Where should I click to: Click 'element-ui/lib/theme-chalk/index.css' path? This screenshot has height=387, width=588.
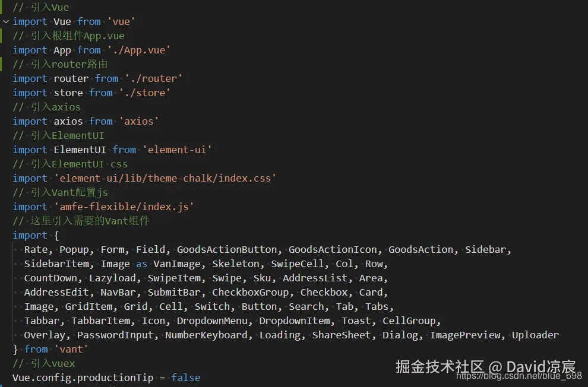tap(165, 178)
